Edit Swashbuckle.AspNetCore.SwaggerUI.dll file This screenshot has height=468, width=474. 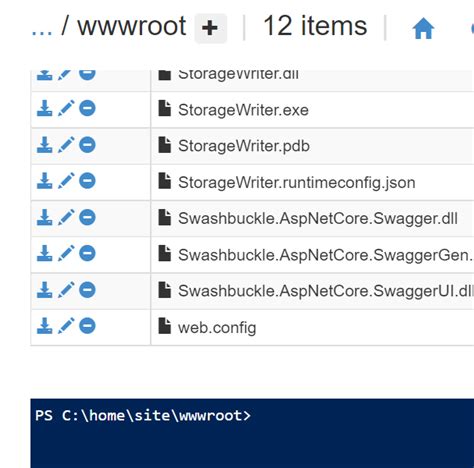[x=66, y=289]
